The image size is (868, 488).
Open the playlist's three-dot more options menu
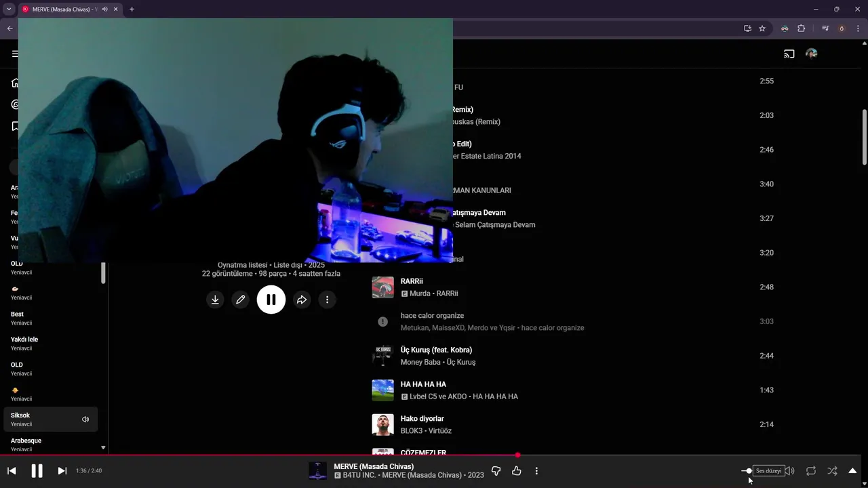click(327, 300)
